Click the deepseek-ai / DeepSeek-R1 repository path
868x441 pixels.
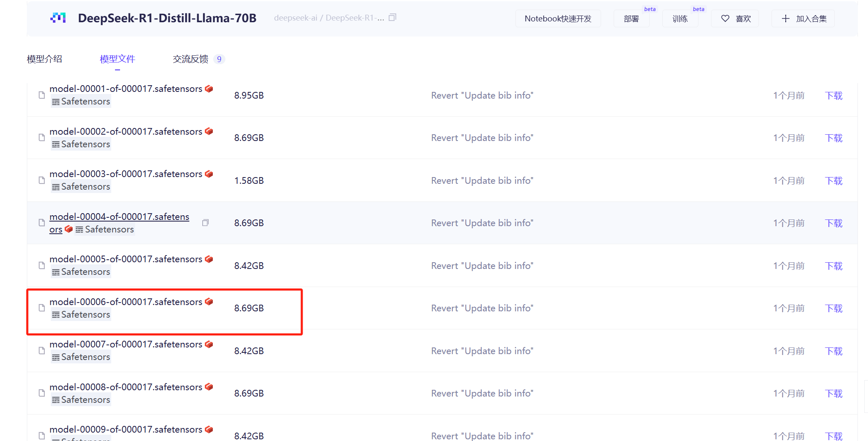pos(329,18)
